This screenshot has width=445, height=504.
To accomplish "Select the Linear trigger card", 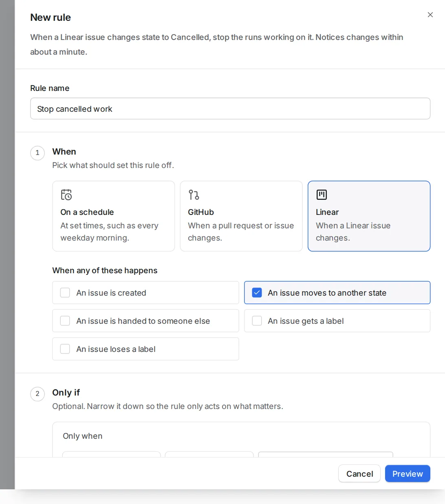I will (369, 216).
